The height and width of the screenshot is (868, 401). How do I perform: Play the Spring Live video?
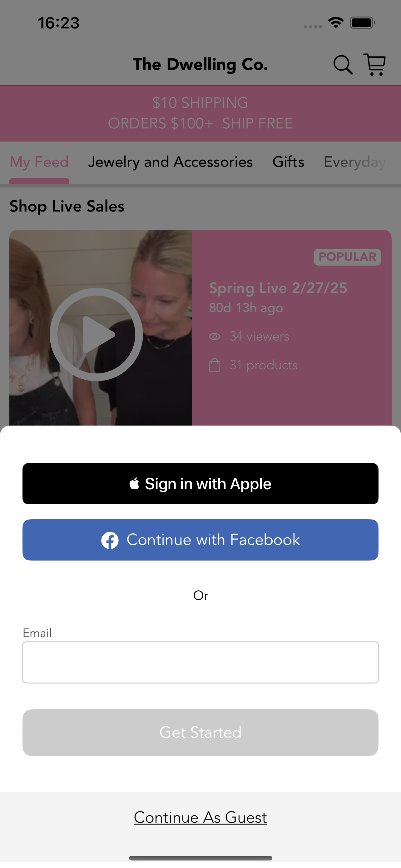96,334
